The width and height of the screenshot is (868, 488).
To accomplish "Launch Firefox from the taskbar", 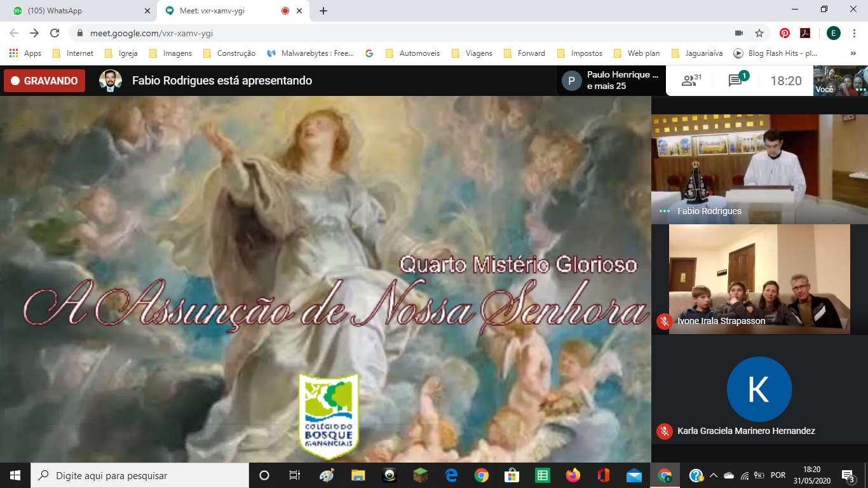I will (573, 475).
